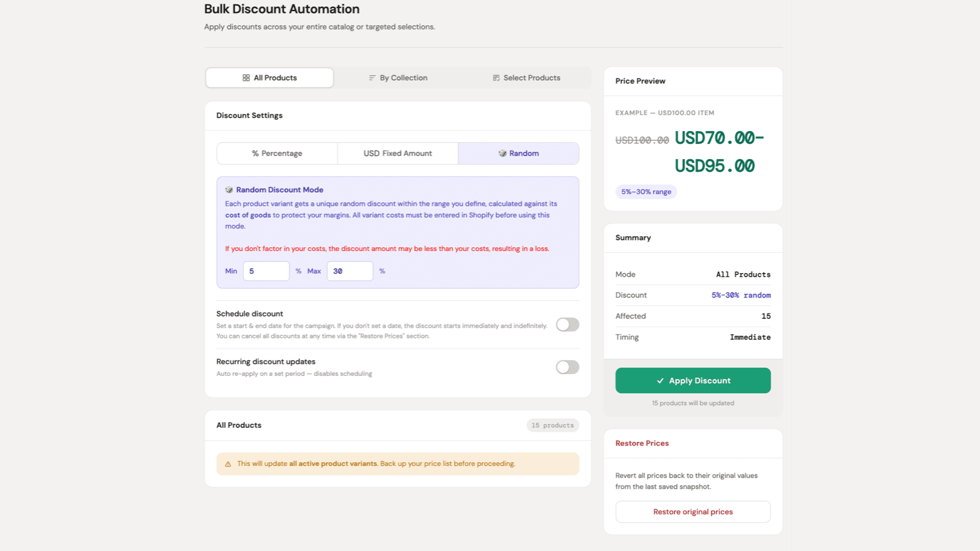Viewport: 980px width, 551px height.
Task: Open the Select Products tab
Action: (x=527, y=78)
